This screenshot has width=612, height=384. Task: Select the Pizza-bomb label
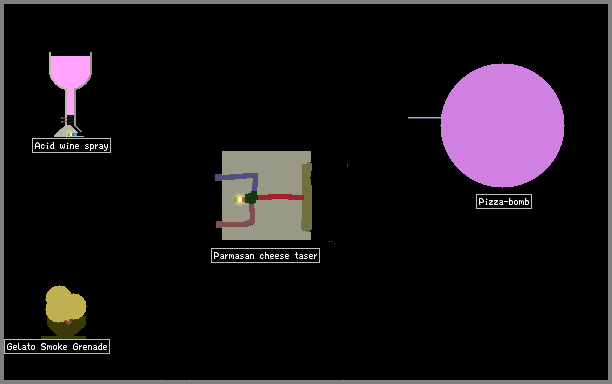(503, 201)
